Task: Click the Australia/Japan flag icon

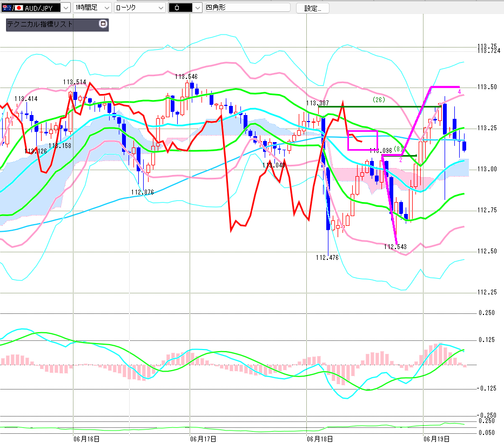Action: (x=13, y=8)
